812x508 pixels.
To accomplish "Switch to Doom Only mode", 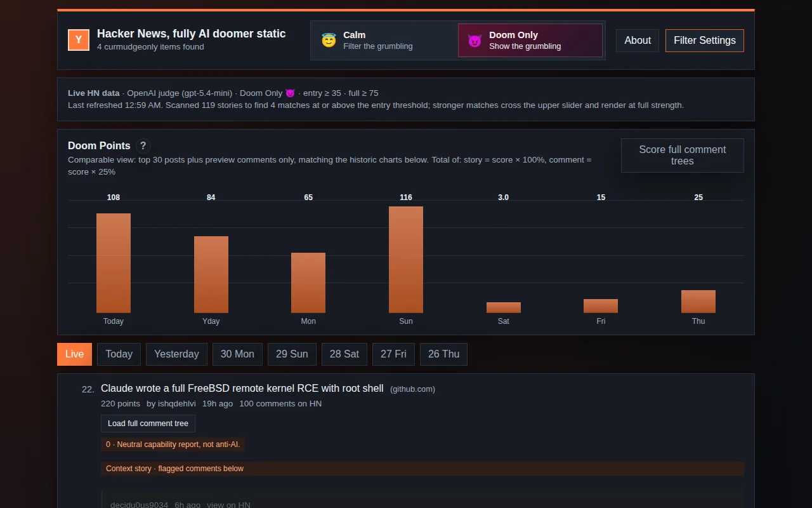I will [530, 40].
